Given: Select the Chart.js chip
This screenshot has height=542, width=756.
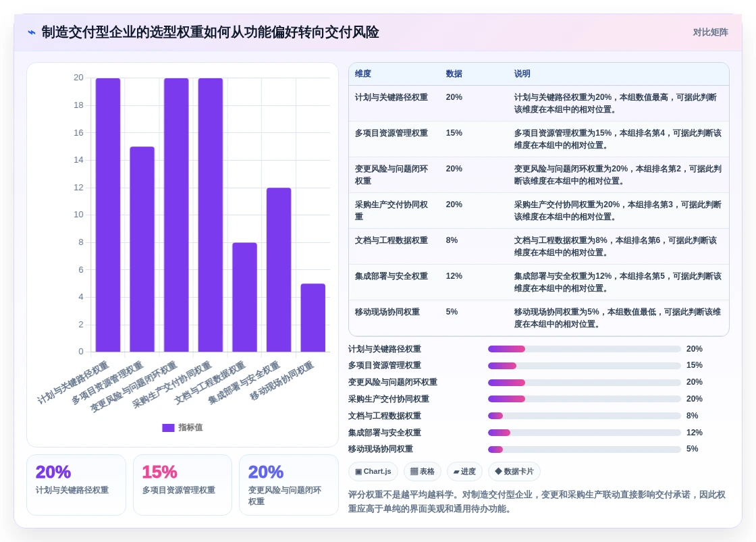Looking at the screenshot, I should point(373,471).
